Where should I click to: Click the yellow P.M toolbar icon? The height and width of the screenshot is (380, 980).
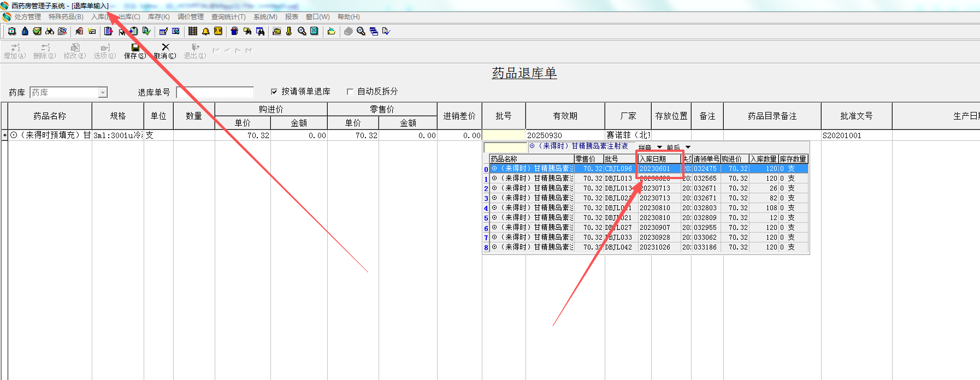tap(218, 31)
